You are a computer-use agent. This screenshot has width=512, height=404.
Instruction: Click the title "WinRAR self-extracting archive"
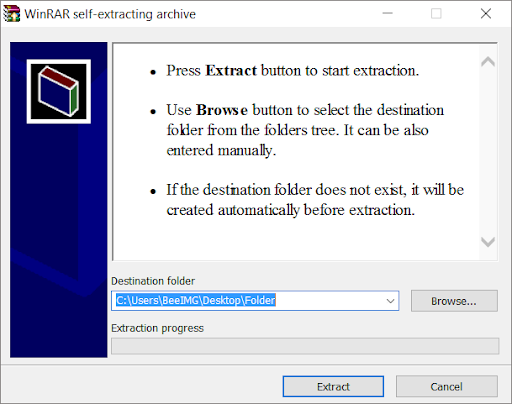tap(110, 14)
